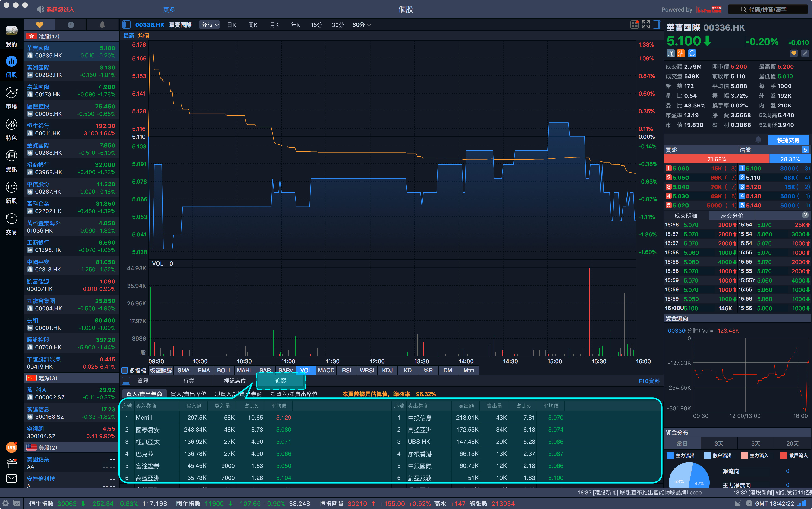Switch to the 追蹤 tab
This screenshot has width=812, height=509.
click(x=280, y=381)
